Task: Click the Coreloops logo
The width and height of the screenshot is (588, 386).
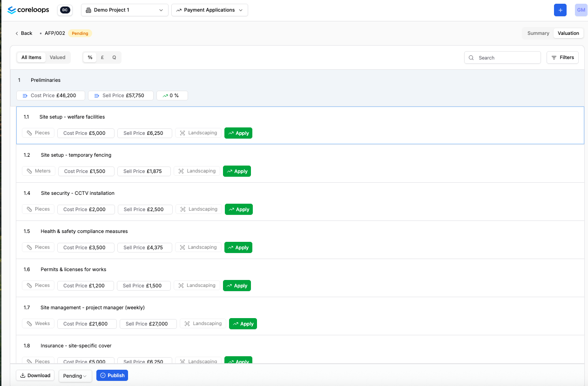Action: click(x=28, y=10)
